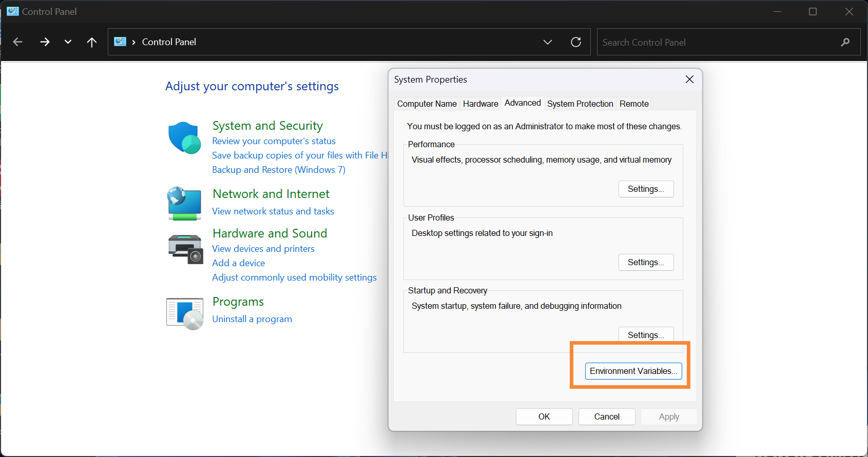Switch to the Hardware tab
Viewport: 868px width, 457px height.
(480, 104)
